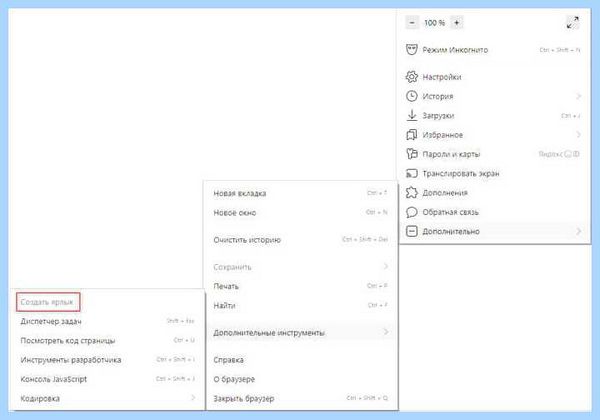Screen dimensions: 600x420
Task: Open Консоль JavaScript entry
Action: [108, 379]
